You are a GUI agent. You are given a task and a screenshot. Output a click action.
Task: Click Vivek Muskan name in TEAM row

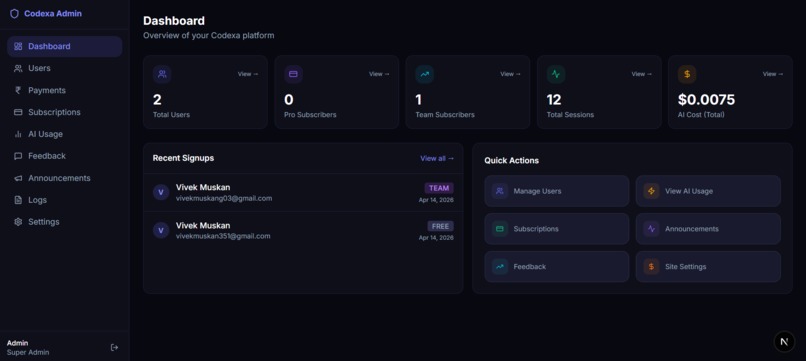[x=203, y=188]
